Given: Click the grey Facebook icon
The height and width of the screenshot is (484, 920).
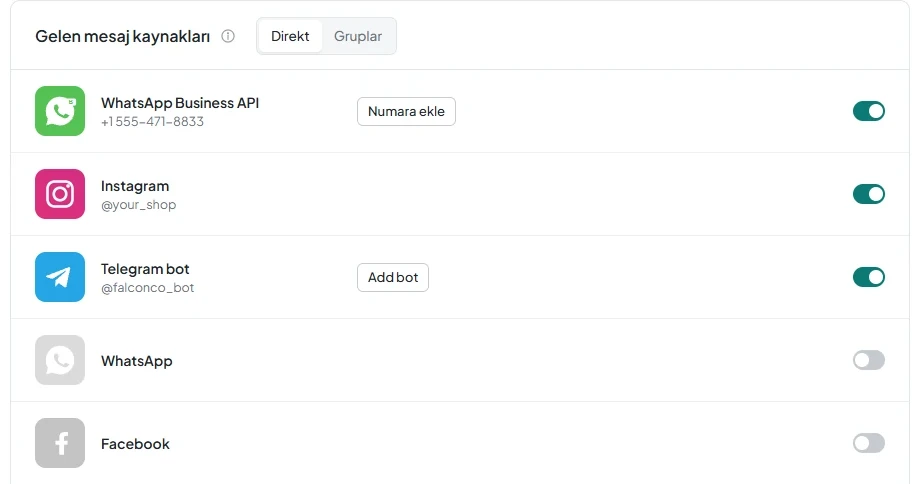Looking at the screenshot, I should point(60,443).
